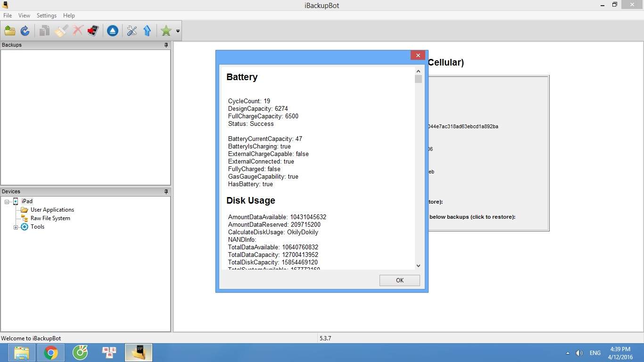Click TotalDataAvailable: 10640760832 text
The height and width of the screenshot is (362, 644).
click(273, 247)
